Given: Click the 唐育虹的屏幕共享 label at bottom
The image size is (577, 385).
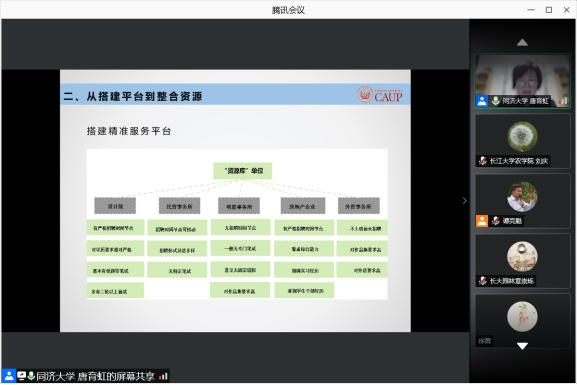Looking at the screenshot, I should pyautogui.click(x=116, y=376).
